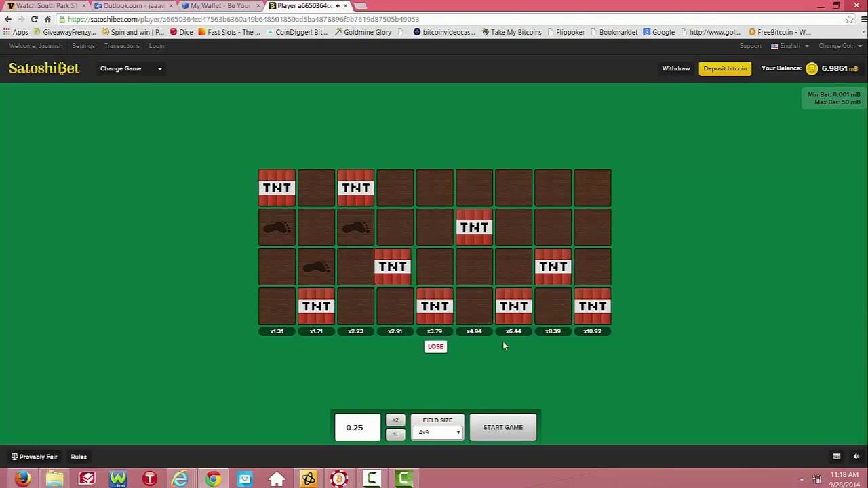Screen dimensions: 868x488
Task: Open the Support link
Action: pos(751,46)
